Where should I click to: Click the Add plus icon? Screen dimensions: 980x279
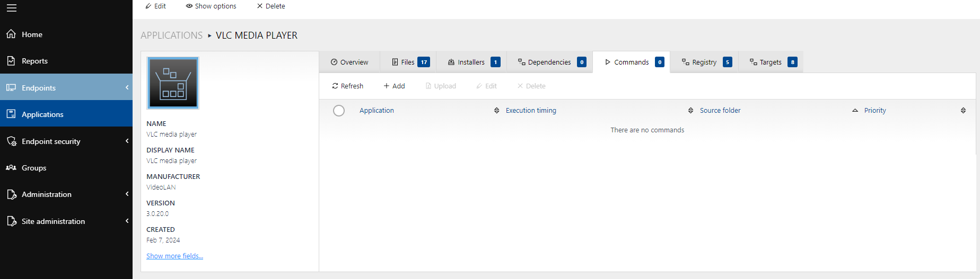click(387, 86)
